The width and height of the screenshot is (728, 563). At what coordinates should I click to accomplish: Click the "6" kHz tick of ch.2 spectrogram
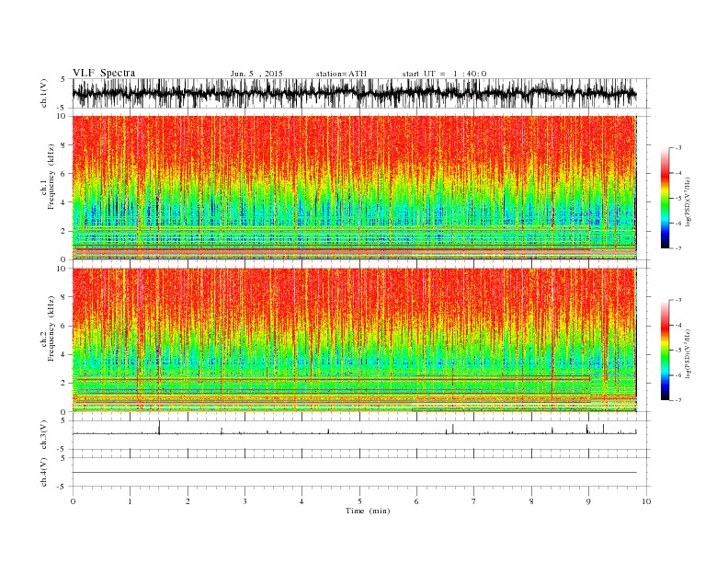(64, 326)
